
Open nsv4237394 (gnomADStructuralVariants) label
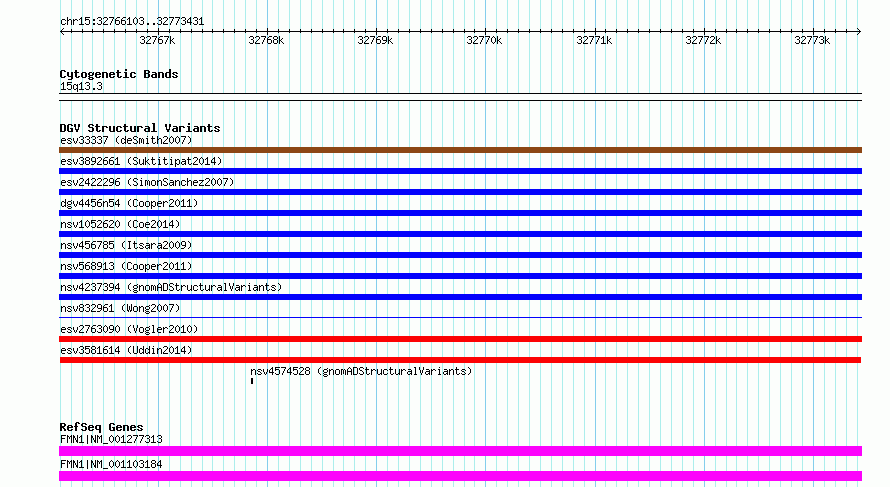click(x=171, y=287)
